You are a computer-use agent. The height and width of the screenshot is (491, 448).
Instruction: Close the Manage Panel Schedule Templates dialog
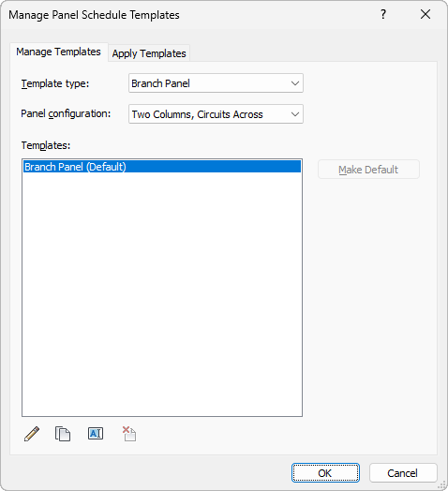point(426,14)
